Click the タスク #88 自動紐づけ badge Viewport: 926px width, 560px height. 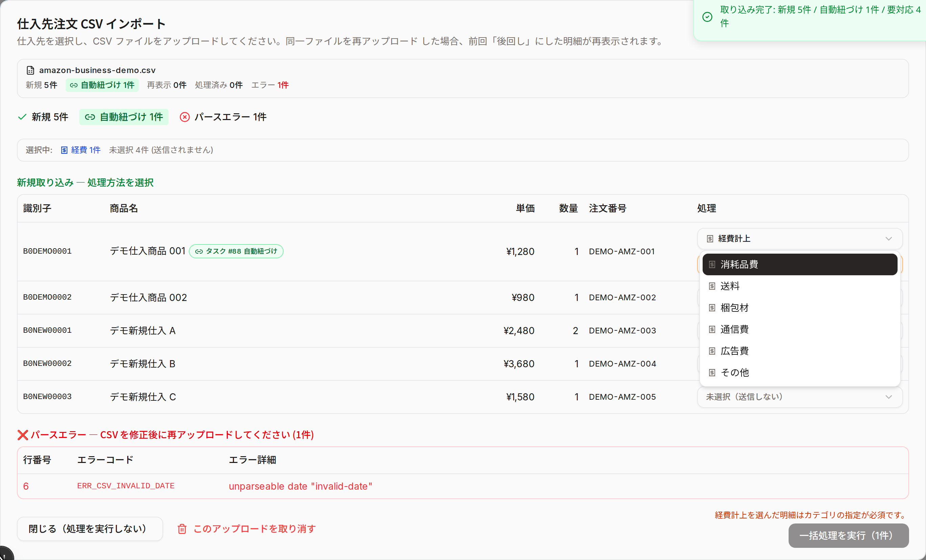point(236,251)
